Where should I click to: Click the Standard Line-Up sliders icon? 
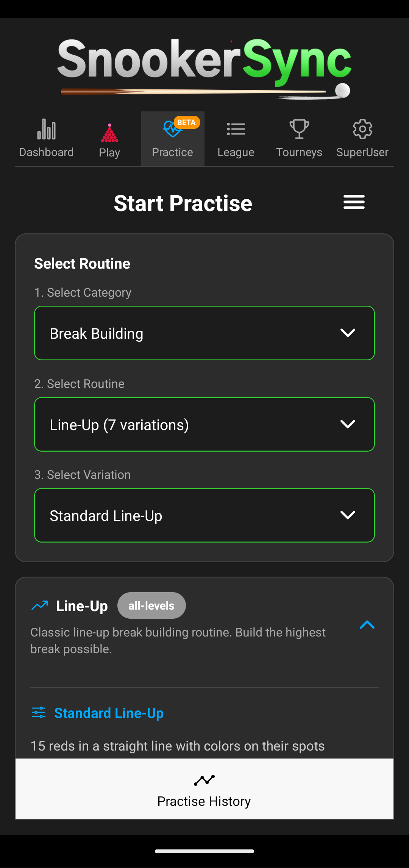coord(39,713)
